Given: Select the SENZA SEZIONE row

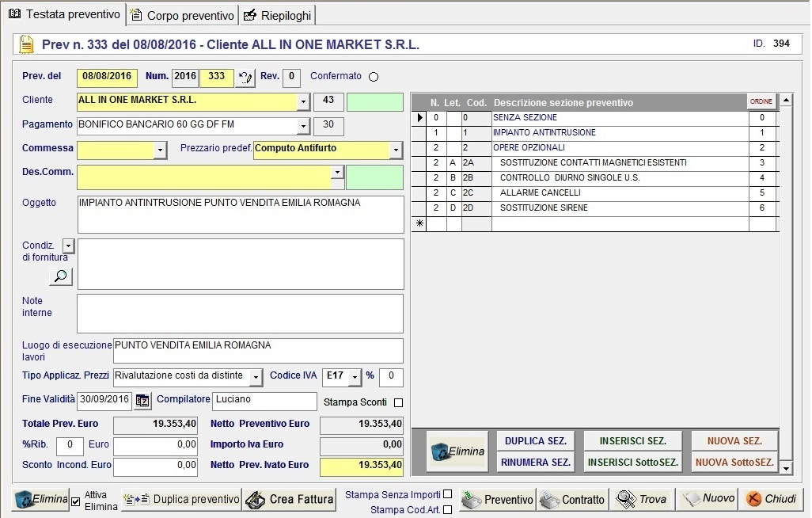Looking at the screenshot, I should pyautogui.click(x=594, y=118).
